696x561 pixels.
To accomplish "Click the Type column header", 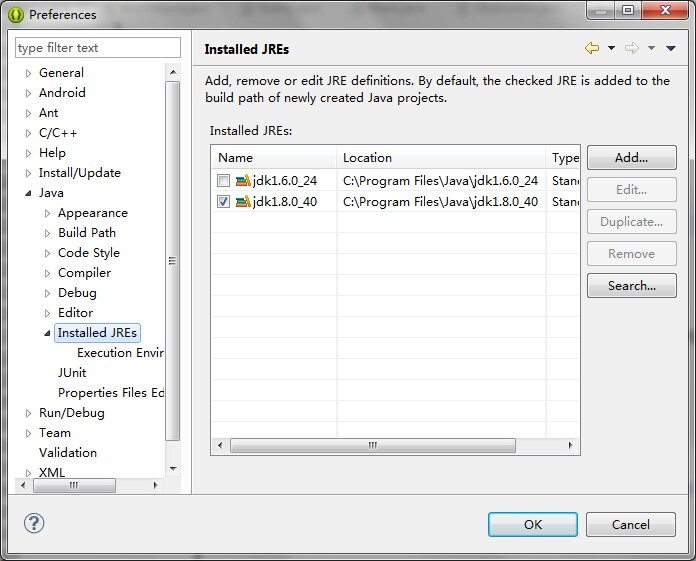I will [563, 158].
